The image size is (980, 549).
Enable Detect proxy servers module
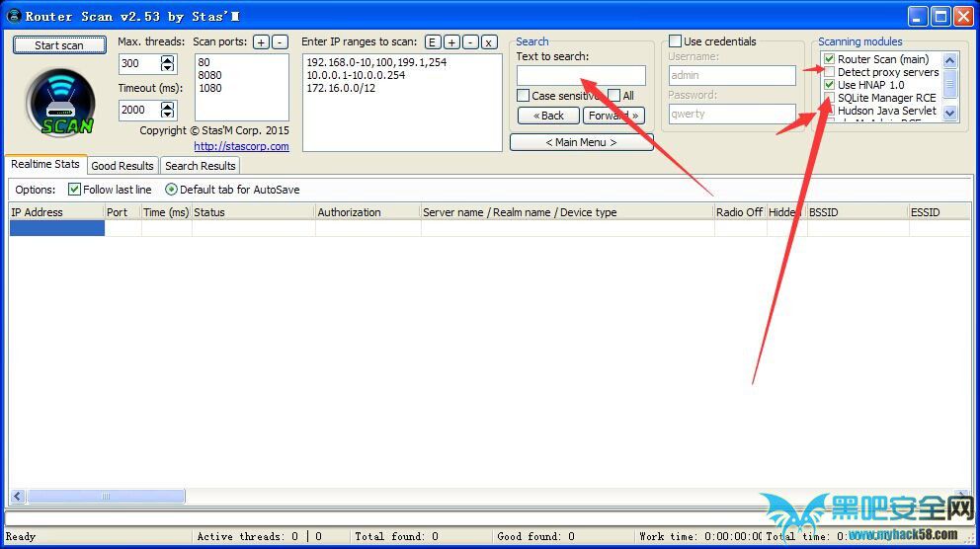(x=830, y=72)
